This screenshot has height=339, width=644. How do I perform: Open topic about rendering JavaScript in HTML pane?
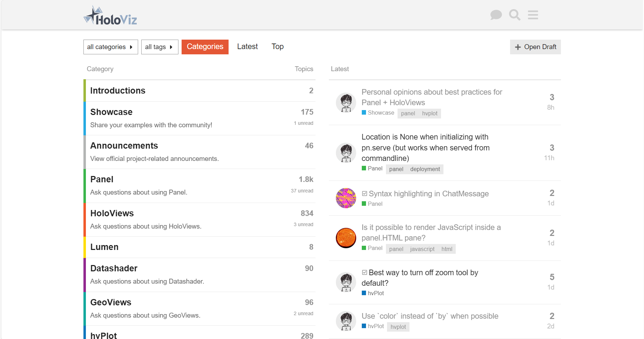coord(431,232)
